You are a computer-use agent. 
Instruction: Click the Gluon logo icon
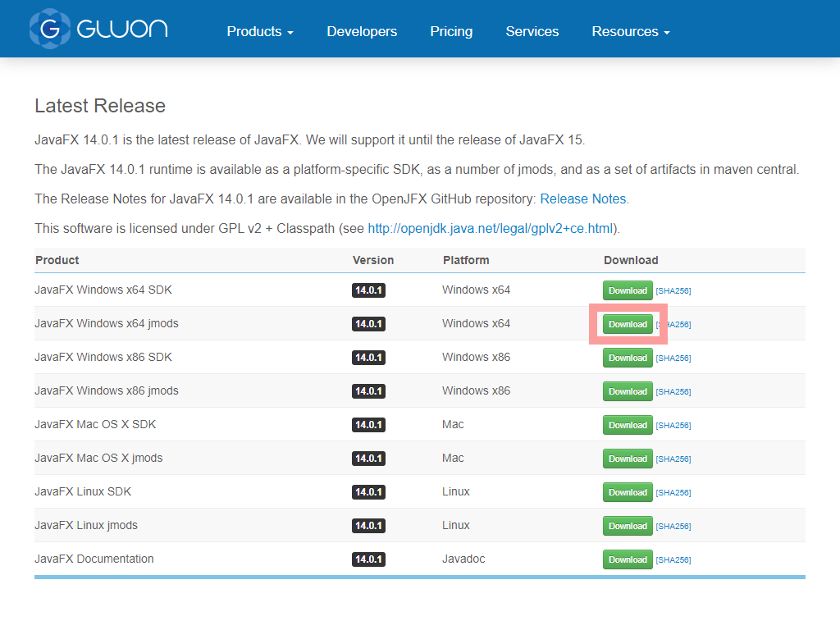pos(50,29)
